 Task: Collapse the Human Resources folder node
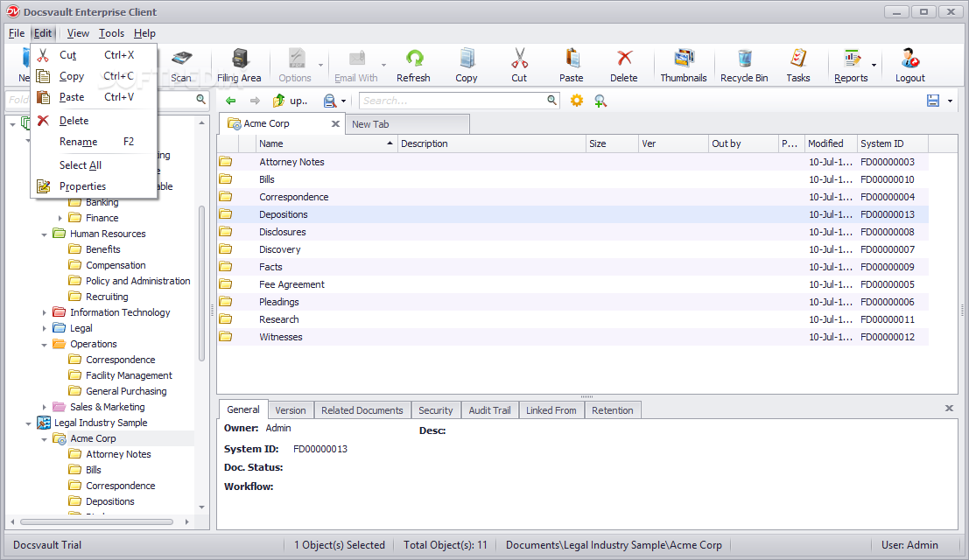pos(44,234)
